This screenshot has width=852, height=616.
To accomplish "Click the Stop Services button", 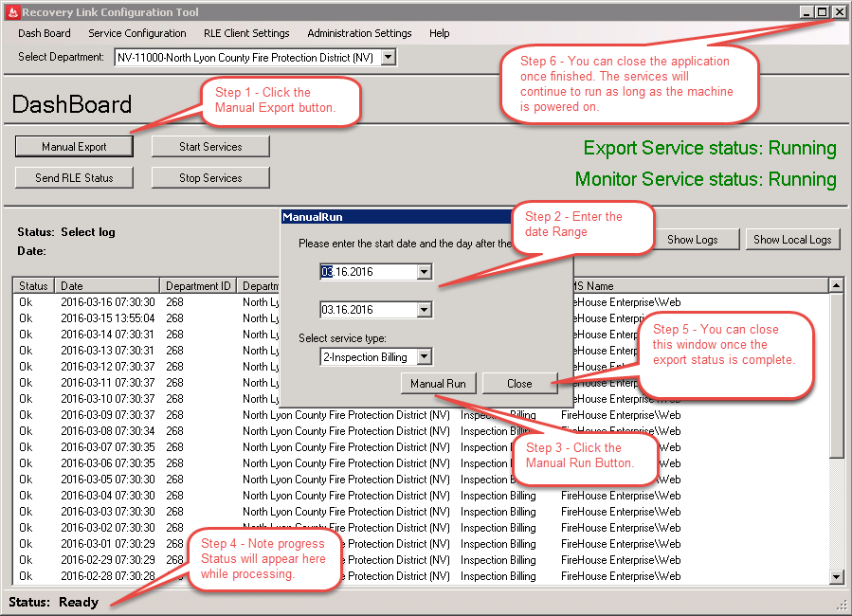I will [210, 178].
